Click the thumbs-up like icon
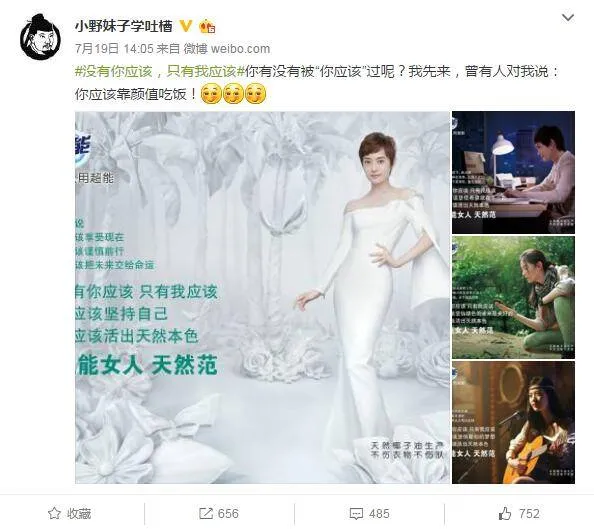This screenshot has height=529, width=594. (x=505, y=513)
